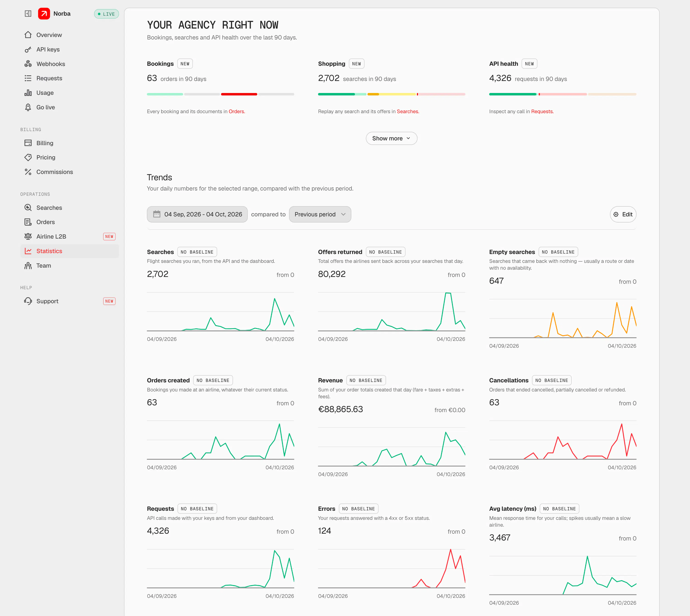The width and height of the screenshot is (690, 616).
Task: Follow the Requests link under API health
Action: [x=542, y=111]
